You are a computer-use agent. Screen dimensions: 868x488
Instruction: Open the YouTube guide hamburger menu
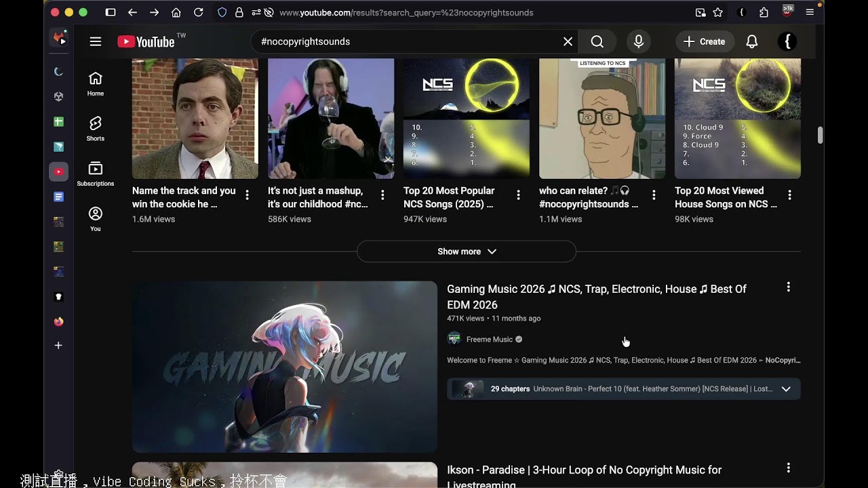point(96,41)
